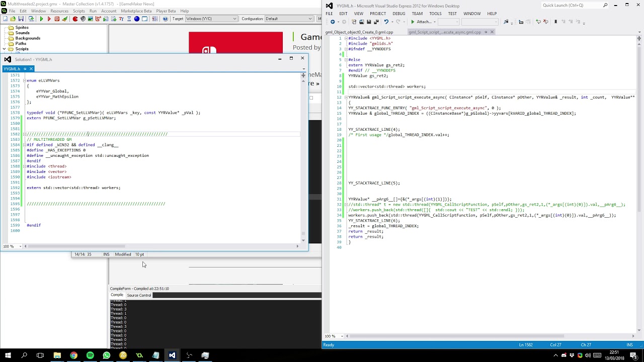This screenshot has width=644, height=362.
Task: Collapse the #include <YYGML.h> block on line 1
Action: 346,38
